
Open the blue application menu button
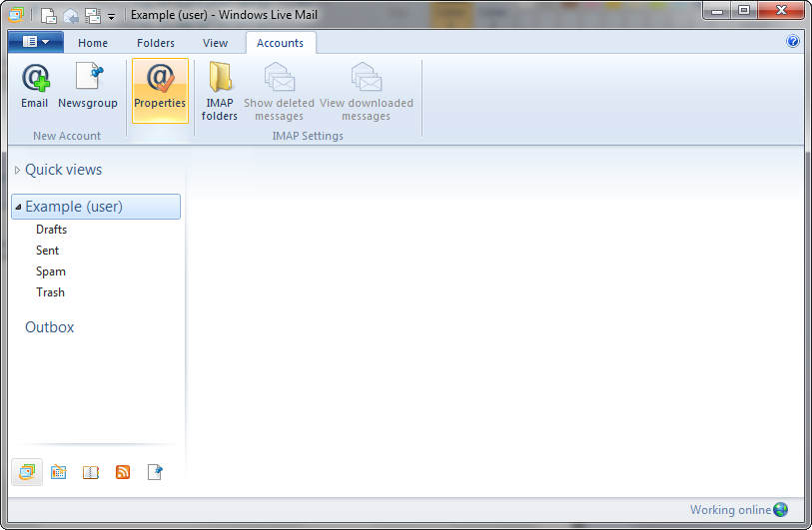[35, 42]
